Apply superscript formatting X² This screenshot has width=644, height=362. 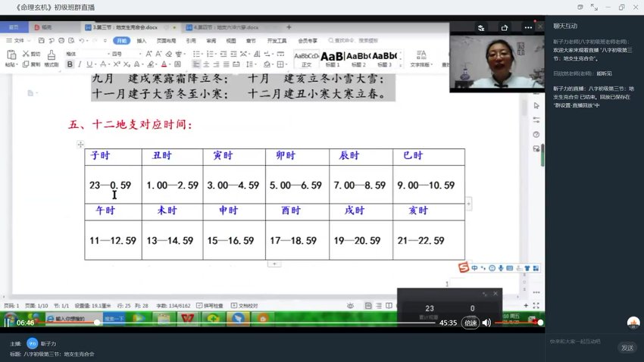coord(117,64)
